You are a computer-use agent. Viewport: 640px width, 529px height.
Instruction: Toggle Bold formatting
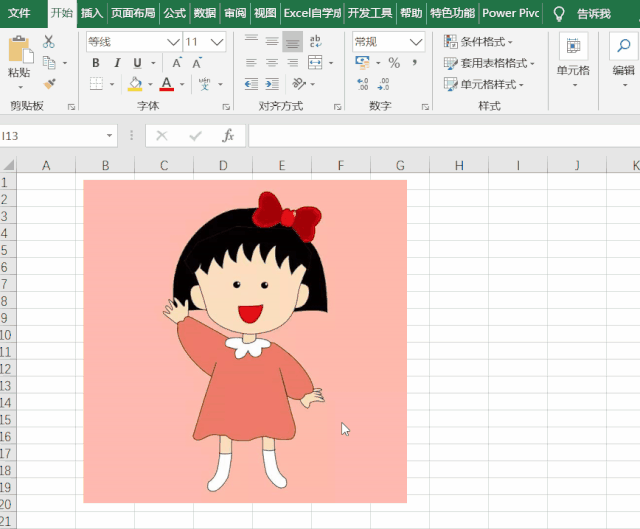point(96,63)
